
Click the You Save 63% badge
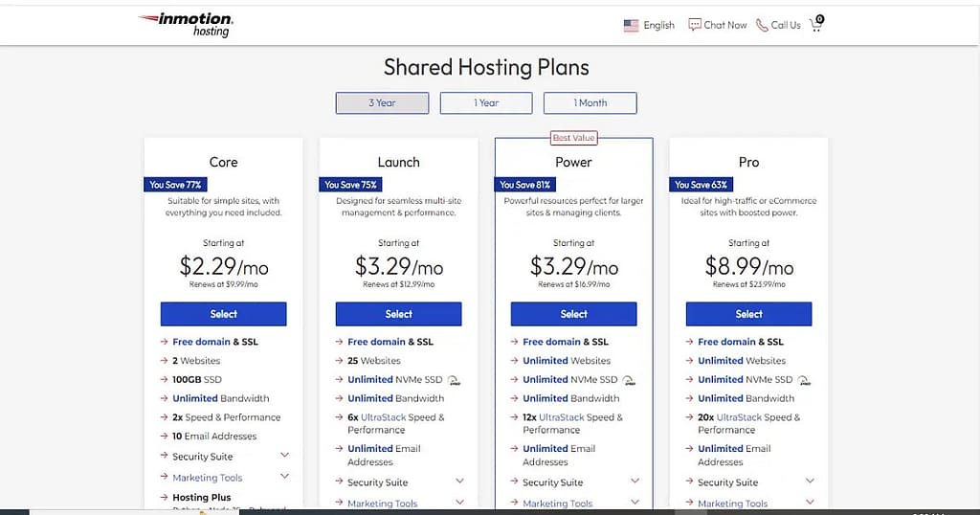click(x=702, y=185)
